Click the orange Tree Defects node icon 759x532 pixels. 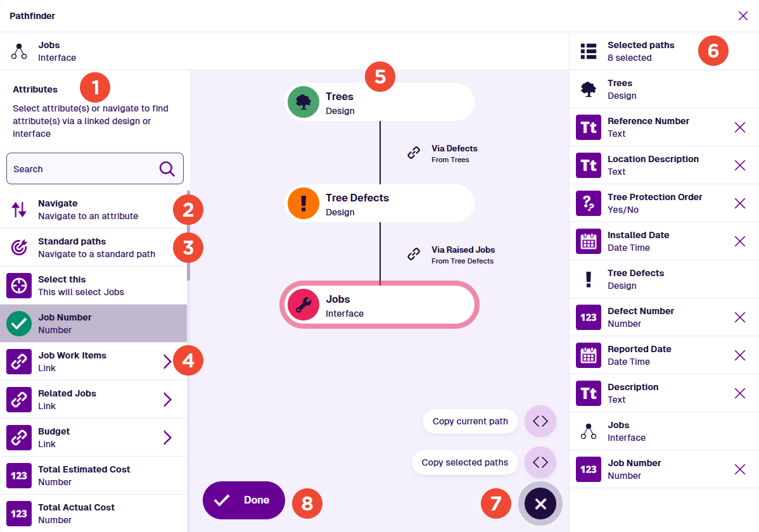[303, 203]
